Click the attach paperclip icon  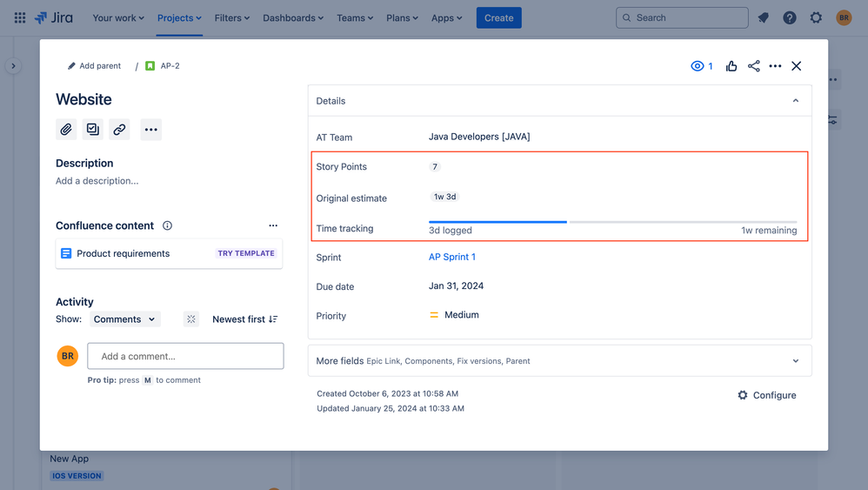pyautogui.click(x=66, y=130)
